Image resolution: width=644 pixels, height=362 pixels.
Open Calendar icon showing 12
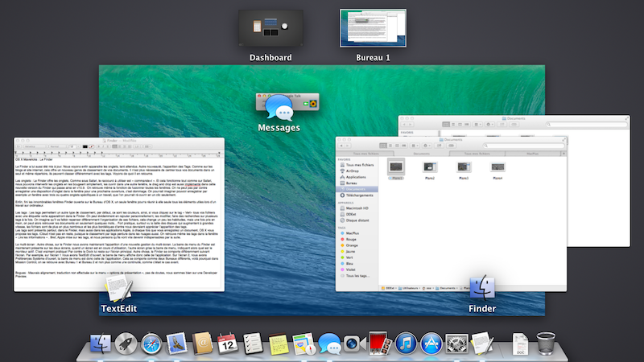click(x=228, y=343)
